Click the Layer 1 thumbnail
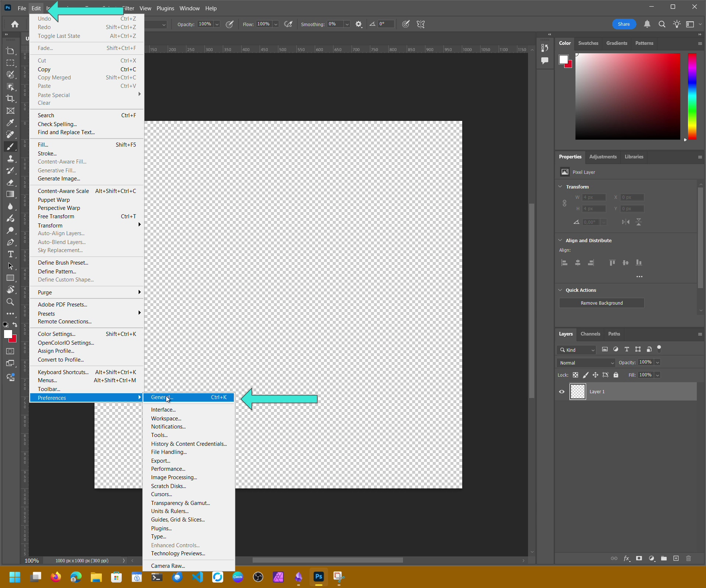Screen dimensions: 706x588 (x=578, y=391)
